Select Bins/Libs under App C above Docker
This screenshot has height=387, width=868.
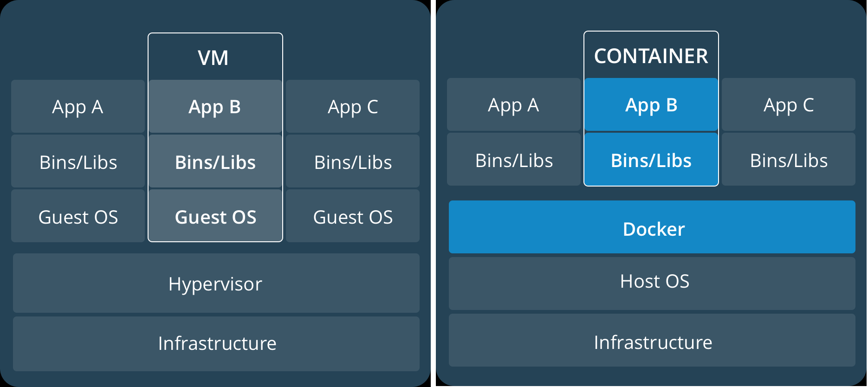click(x=788, y=160)
